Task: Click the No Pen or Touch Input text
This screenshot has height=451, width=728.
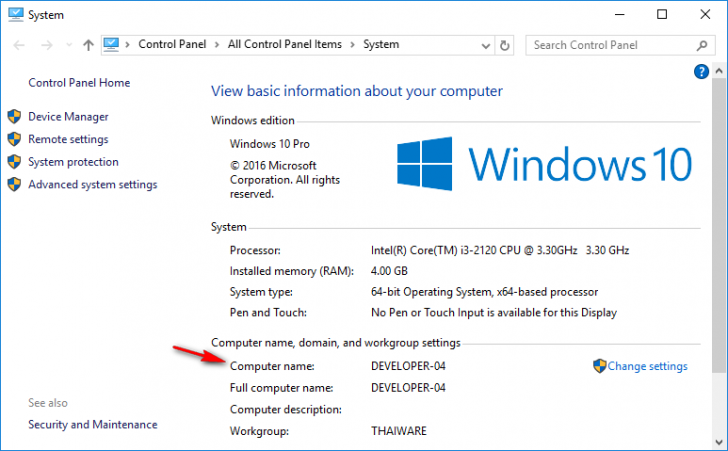Action: (494, 313)
